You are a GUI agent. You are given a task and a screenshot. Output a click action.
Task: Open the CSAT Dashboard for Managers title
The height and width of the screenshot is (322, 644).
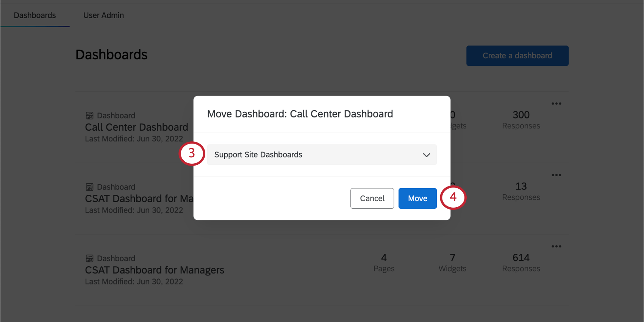[155, 270]
